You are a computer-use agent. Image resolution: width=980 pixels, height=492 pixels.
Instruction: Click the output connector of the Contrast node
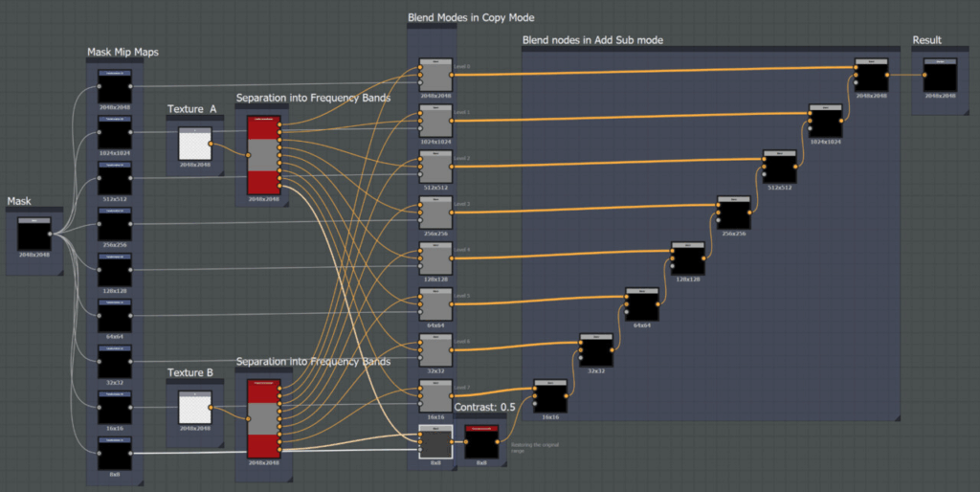click(x=498, y=442)
